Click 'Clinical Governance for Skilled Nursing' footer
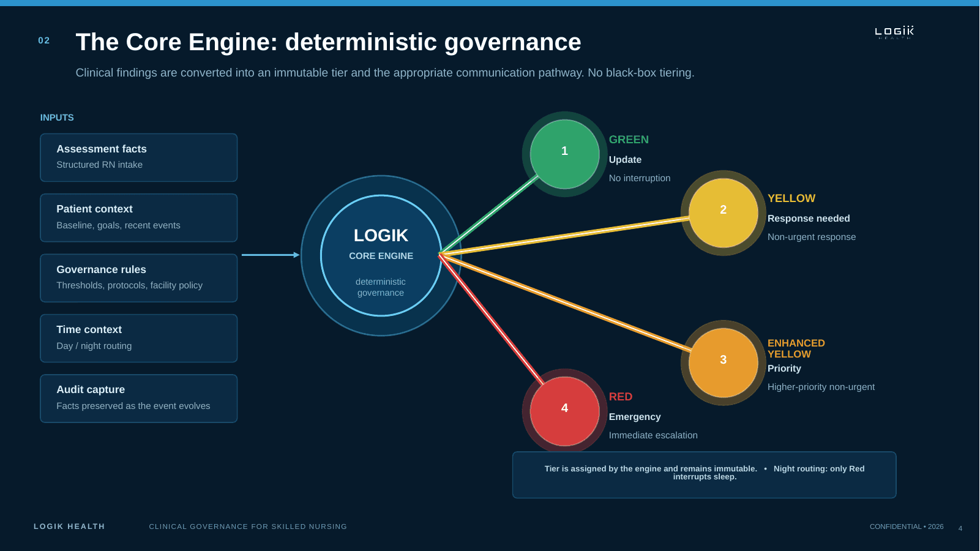This screenshot has width=980, height=551. (248, 527)
